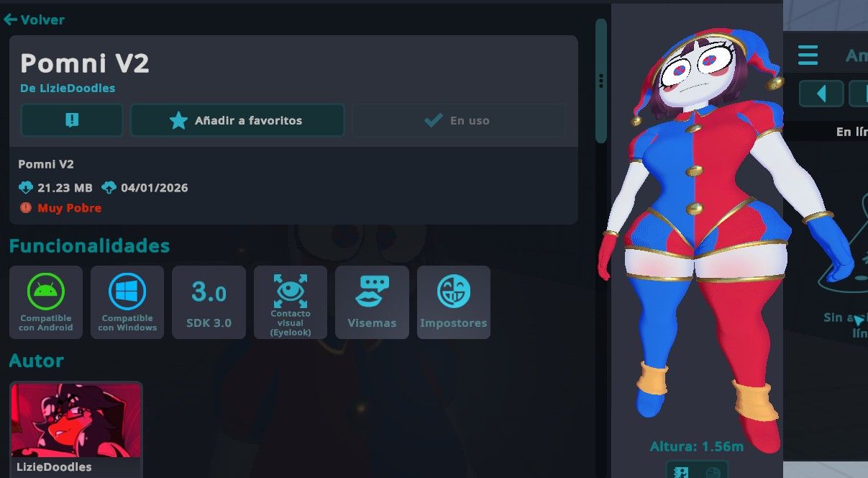The width and height of the screenshot is (868, 478).
Task: Click the left arrow button in right panel
Action: pos(821,94)
